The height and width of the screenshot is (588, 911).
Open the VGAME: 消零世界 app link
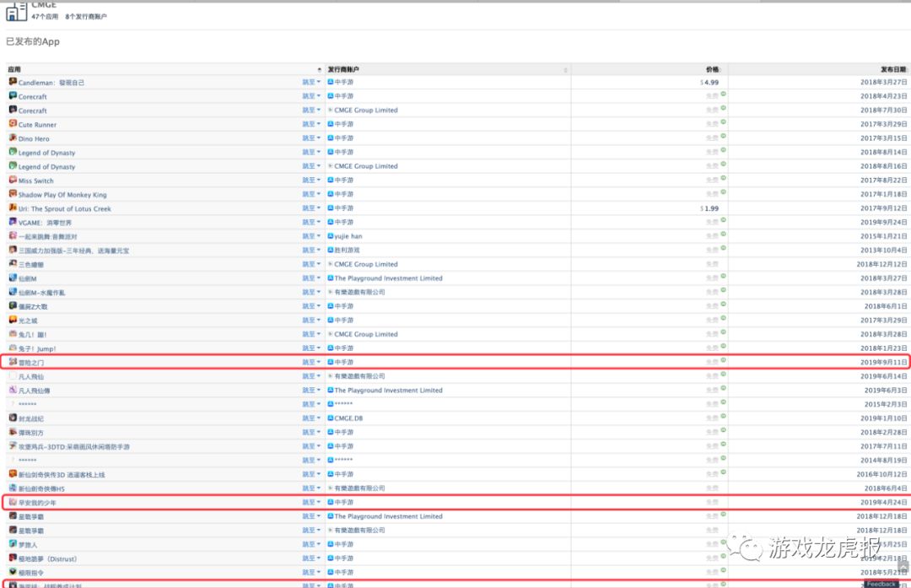[46, 223]
